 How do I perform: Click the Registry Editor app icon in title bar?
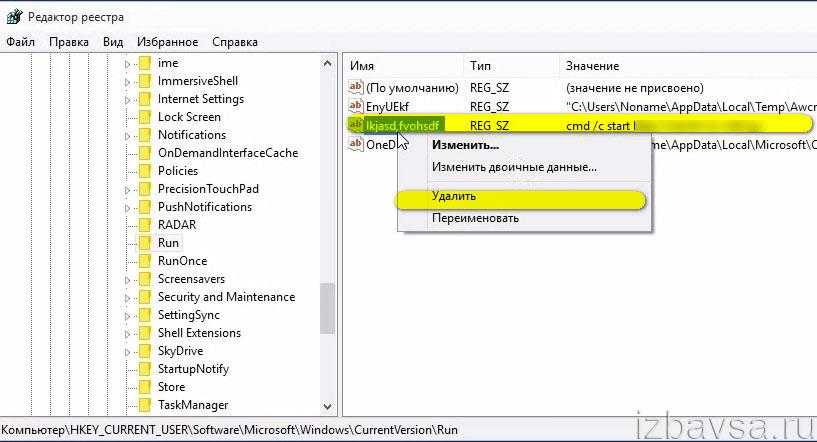tap(14, 15)
